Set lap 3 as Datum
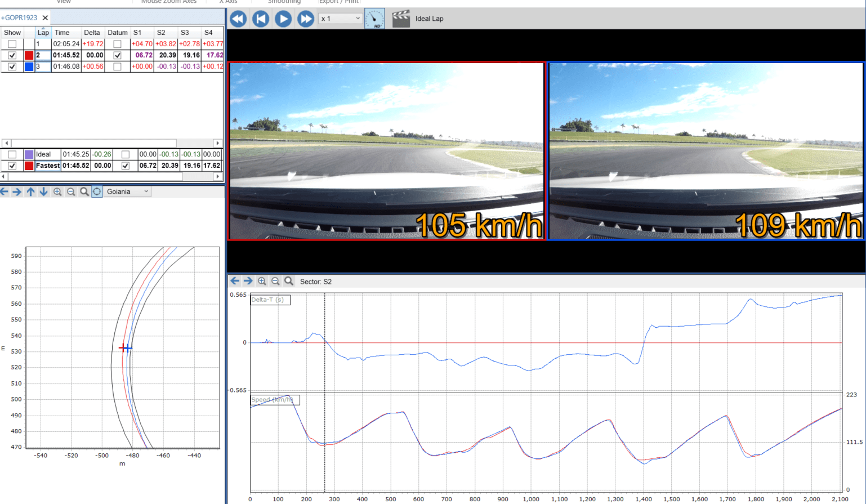 click(117, 66)
